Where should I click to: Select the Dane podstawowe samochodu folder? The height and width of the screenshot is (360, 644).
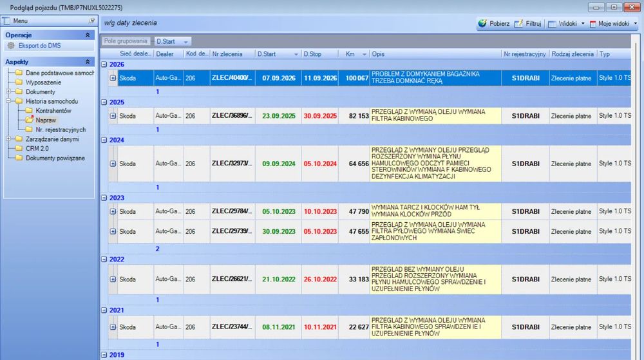(x=19, y=73)
